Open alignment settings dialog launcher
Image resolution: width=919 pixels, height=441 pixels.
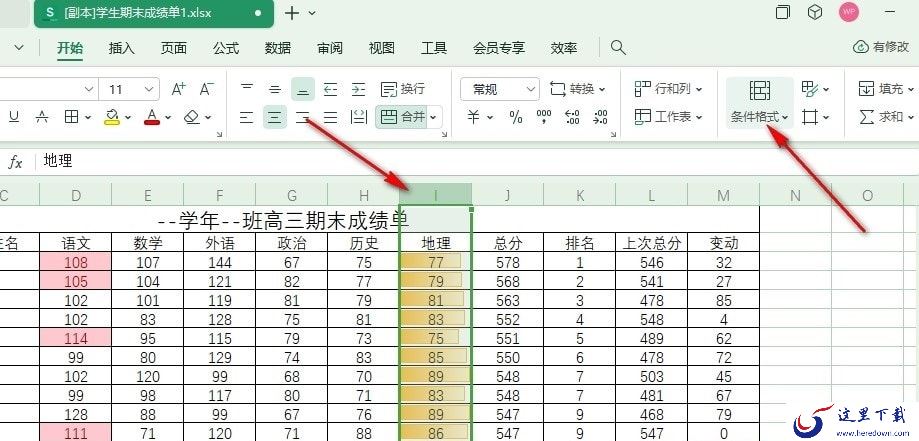coord(444,135)
